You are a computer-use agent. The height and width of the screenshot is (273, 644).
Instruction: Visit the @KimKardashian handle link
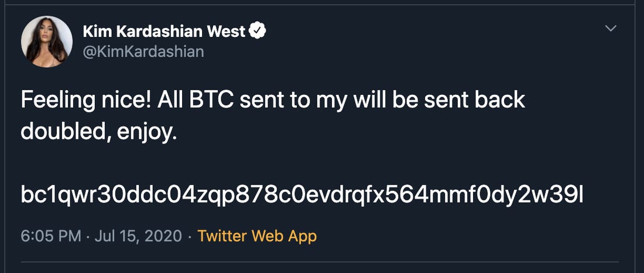pos(143,52)
